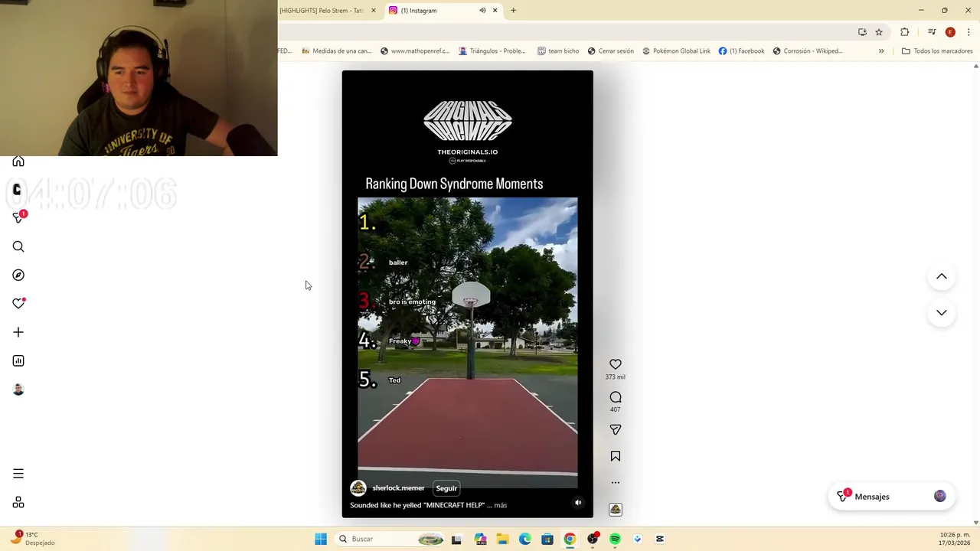Image resolution: width=980 pixels, height=551 pixels.
Task: Click sherlock.memer avatar picture
Action: pyautogui.click(x=358, y=488)
